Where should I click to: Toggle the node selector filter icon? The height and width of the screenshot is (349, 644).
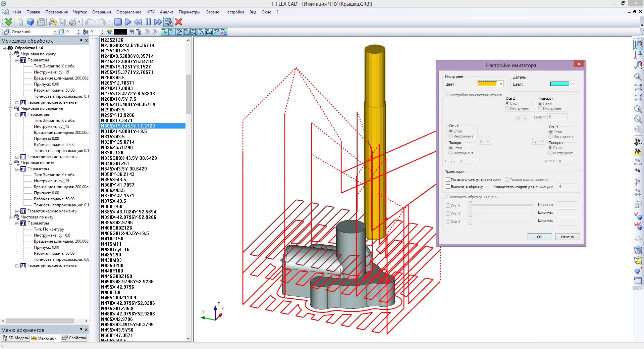tap(164, 32)
